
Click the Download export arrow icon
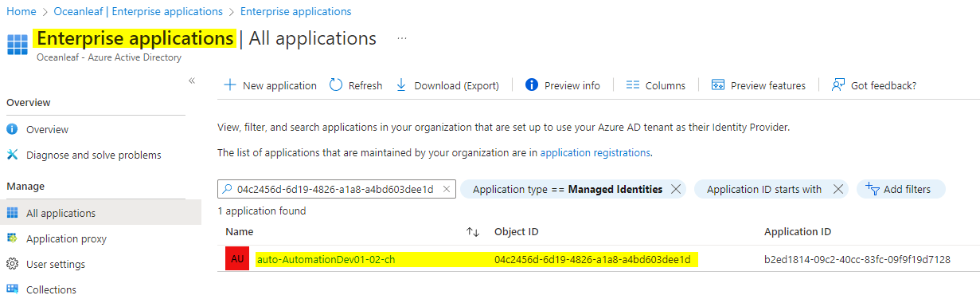(x=401, y=85)
